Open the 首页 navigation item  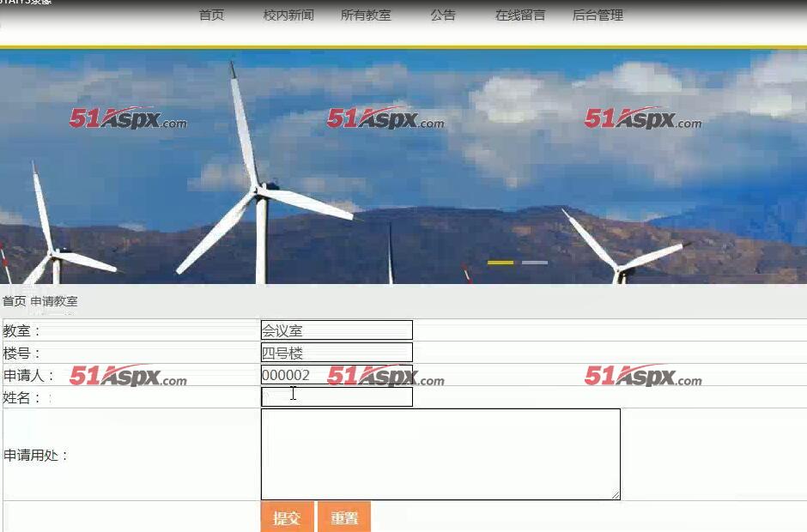click(211, 15)
